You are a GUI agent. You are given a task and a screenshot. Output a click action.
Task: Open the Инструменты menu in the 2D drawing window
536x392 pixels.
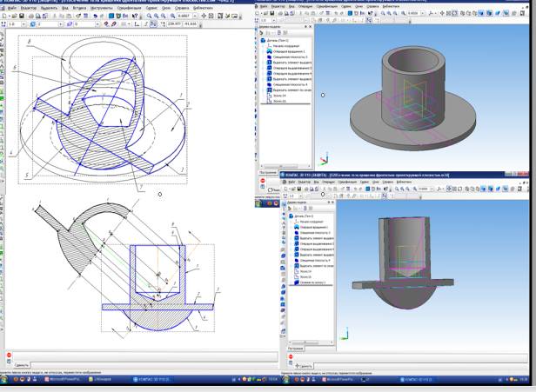click(102, 8)
